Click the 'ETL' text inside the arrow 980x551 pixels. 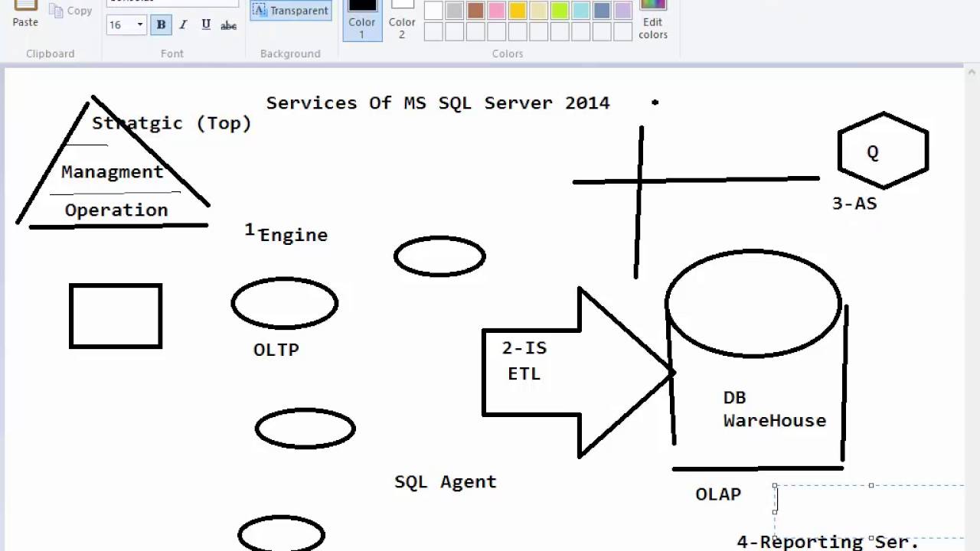(524, 373)
